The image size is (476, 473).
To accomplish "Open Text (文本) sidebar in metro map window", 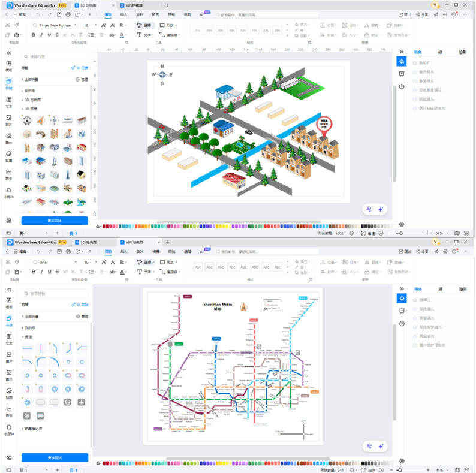I will tap(9, 339).
